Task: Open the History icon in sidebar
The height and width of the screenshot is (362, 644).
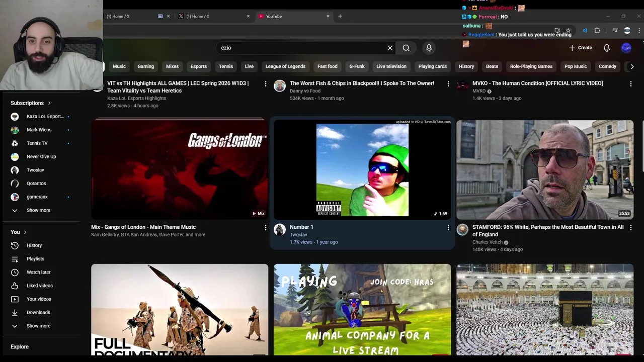Action: tap(15, 245)
